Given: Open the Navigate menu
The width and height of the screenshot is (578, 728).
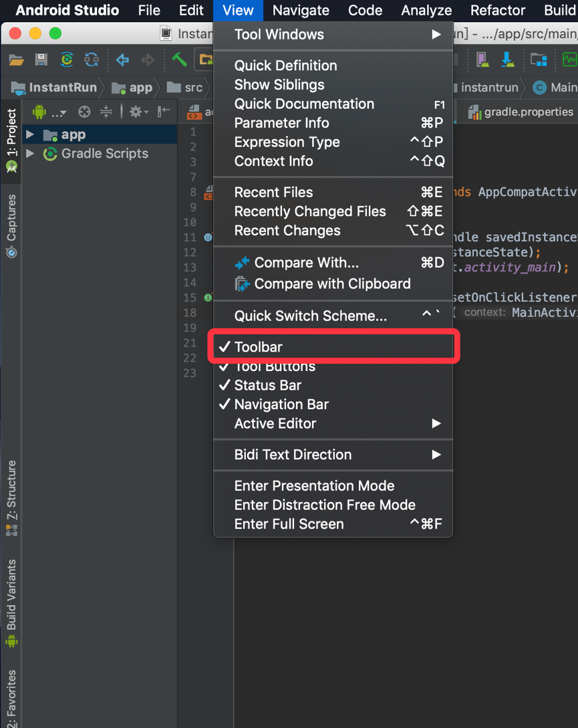Looking at the screenshot, I should point(301,10).
